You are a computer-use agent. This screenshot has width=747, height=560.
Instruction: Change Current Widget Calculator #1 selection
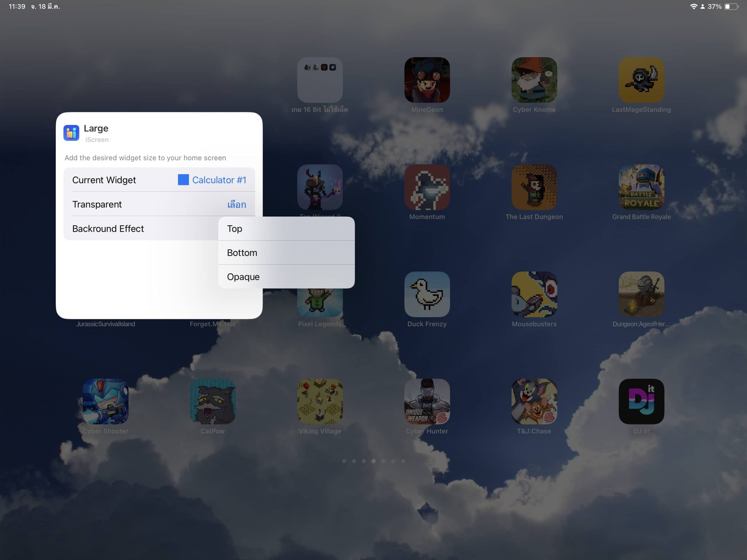pyautogui.click(x=219, y=180)
